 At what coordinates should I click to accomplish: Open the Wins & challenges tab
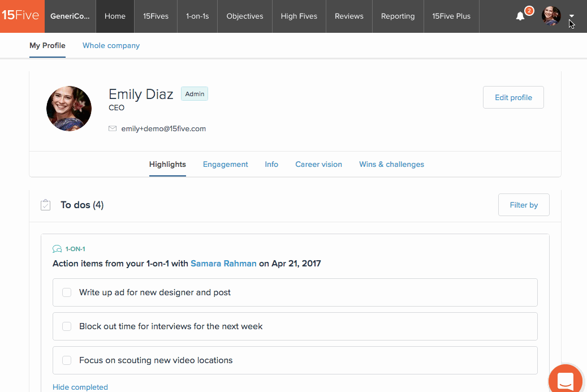(391, 165)
